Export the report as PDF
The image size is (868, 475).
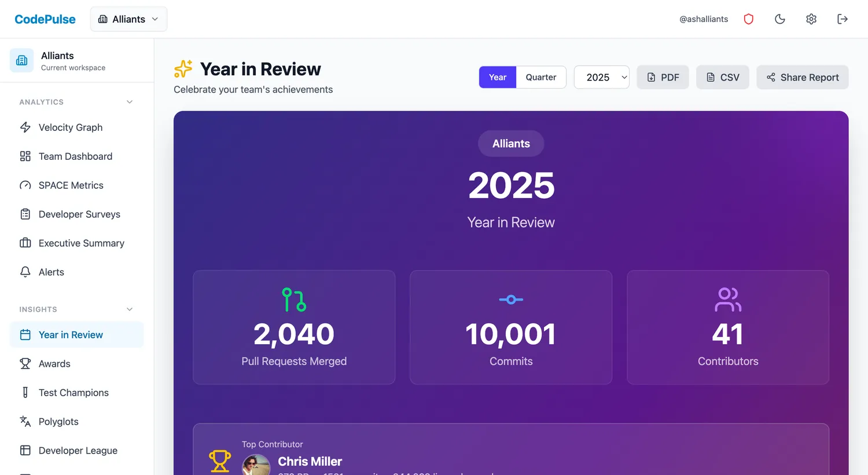click(663, 77)
